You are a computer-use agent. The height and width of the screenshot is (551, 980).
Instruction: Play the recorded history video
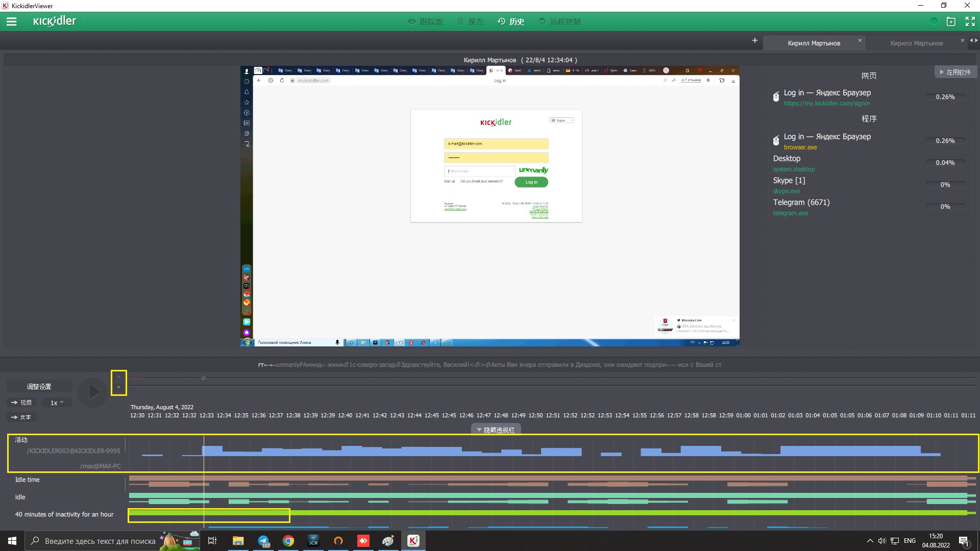[x=93, y=392]
